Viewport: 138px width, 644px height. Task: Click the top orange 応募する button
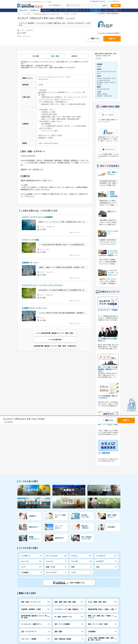112,39
